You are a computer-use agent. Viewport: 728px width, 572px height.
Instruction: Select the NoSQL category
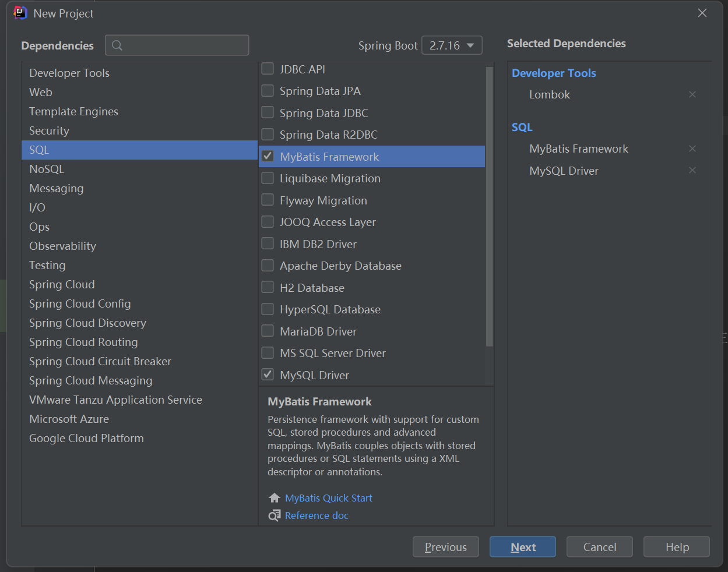(x=47, y=169)
